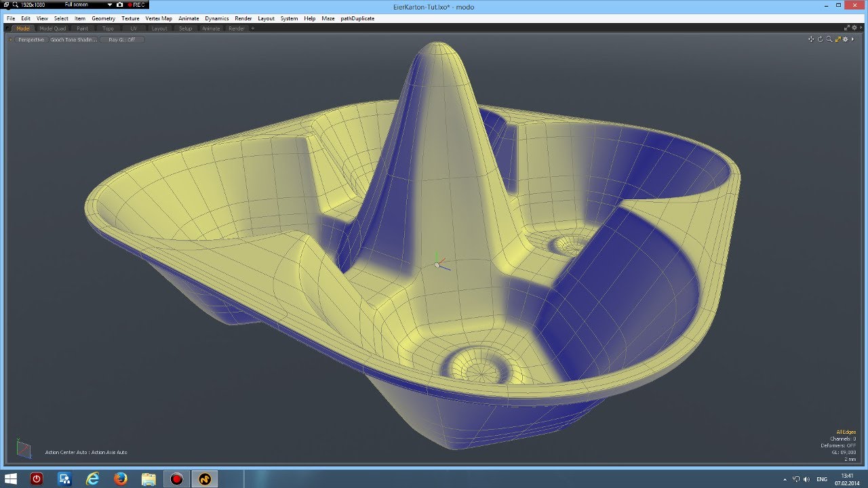
Task: Open the Edit menu
Action: (x=25, y=18)
